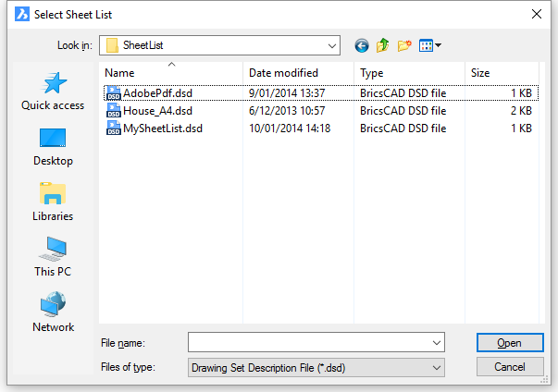Select the House_A4.dsd file name
The image size is (558, 392).
pos(157,111)
